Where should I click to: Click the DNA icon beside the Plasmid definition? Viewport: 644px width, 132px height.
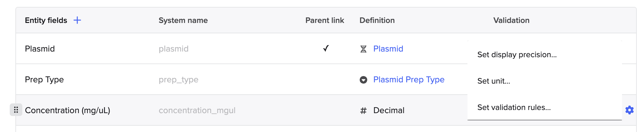point(363,49)
